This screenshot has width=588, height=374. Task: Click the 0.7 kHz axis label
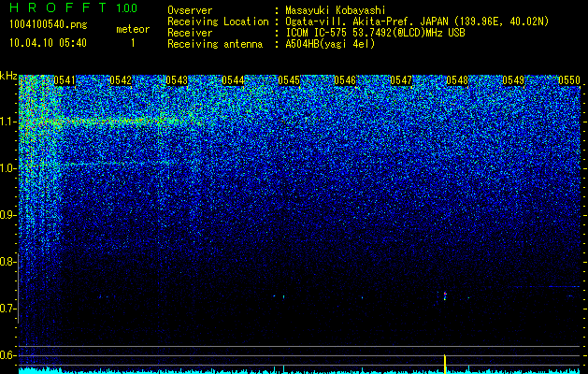click(7, 309)
